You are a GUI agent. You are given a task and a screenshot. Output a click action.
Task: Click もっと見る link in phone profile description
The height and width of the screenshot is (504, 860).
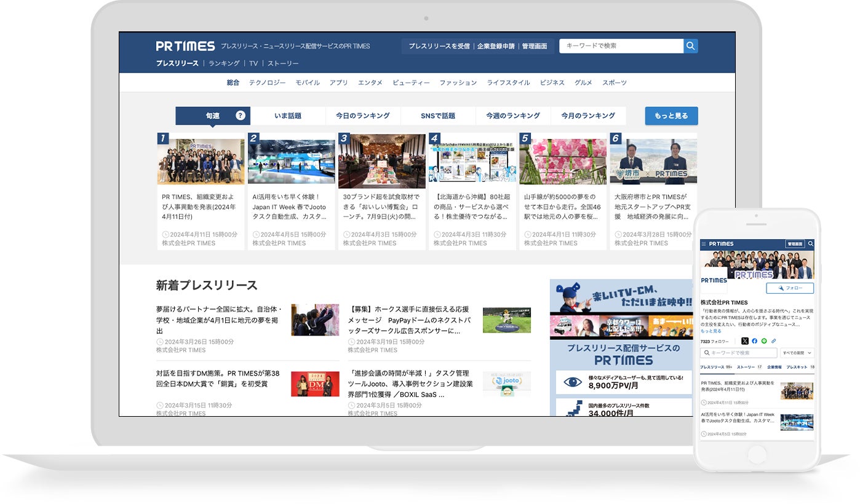(711, 331)
